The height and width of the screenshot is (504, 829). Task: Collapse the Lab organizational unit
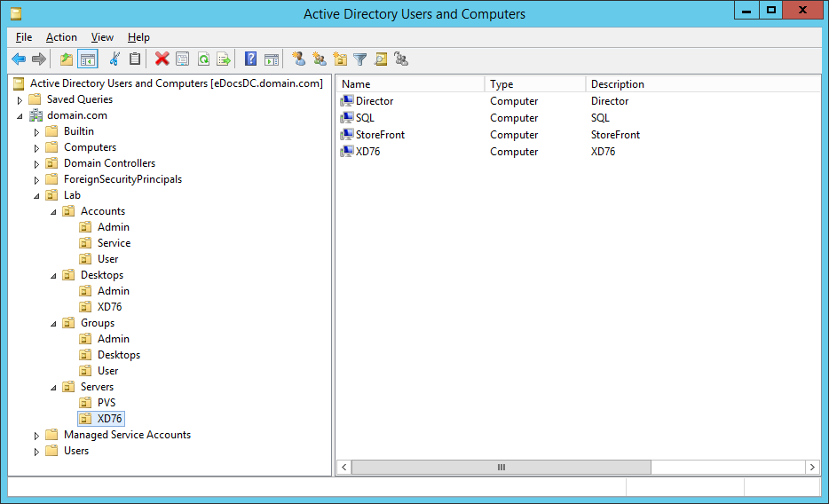[x=36, y=196]
